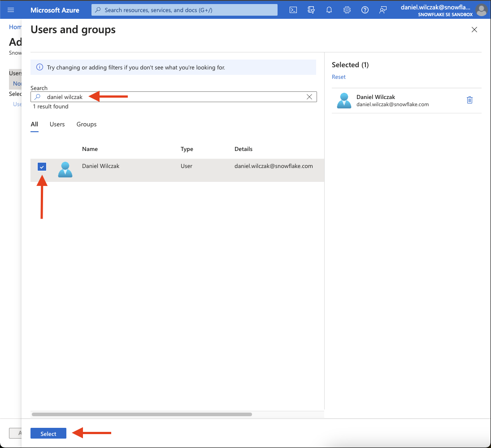The image size is (491, 448).
Task: Switch to the Groups tab
Action: click(x=87, y=124)
